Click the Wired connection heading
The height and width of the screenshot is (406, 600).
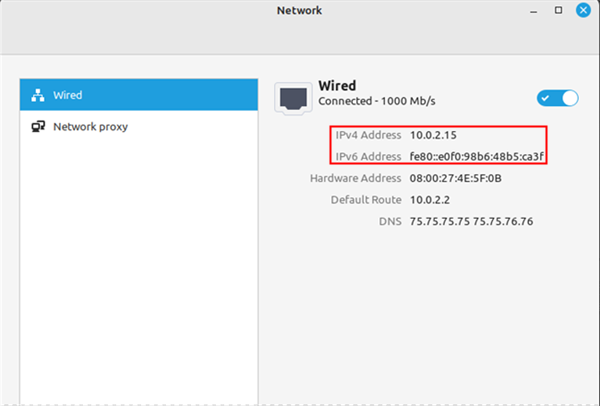[337, 86]
